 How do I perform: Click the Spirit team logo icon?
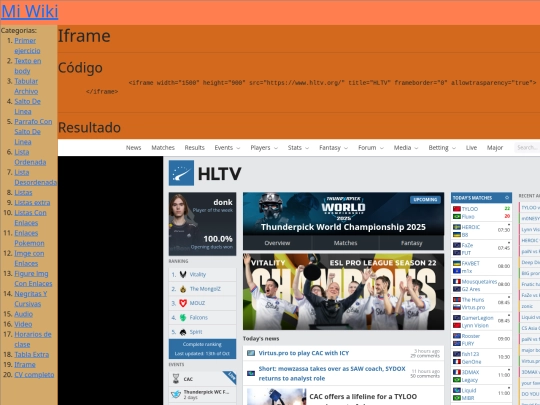point(183,332)
